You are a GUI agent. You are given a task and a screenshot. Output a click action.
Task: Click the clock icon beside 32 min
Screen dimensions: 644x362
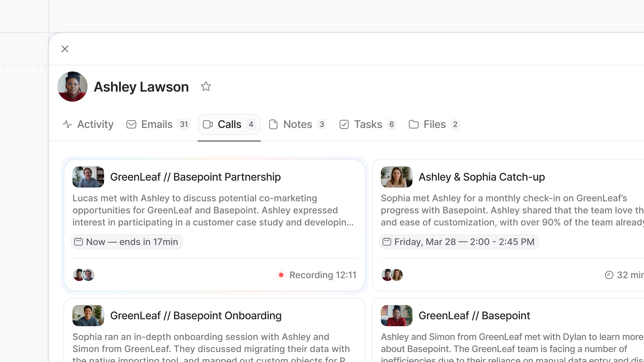(x=609, y=275)
